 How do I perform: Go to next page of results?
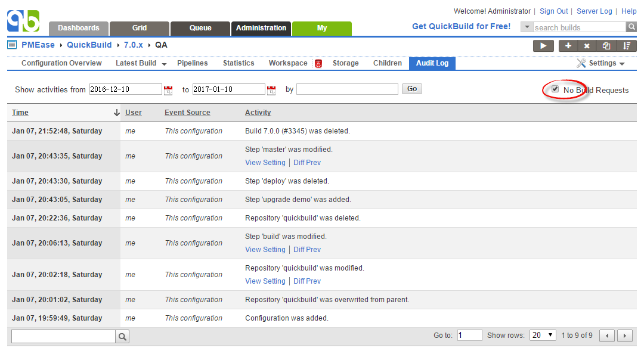625,336
